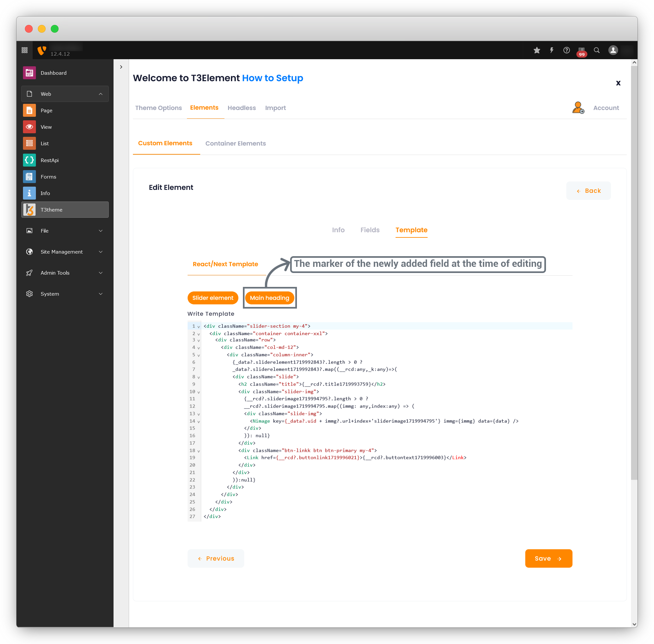Save the element template
This screenshot has height=644, width=654.
(549, 558)
